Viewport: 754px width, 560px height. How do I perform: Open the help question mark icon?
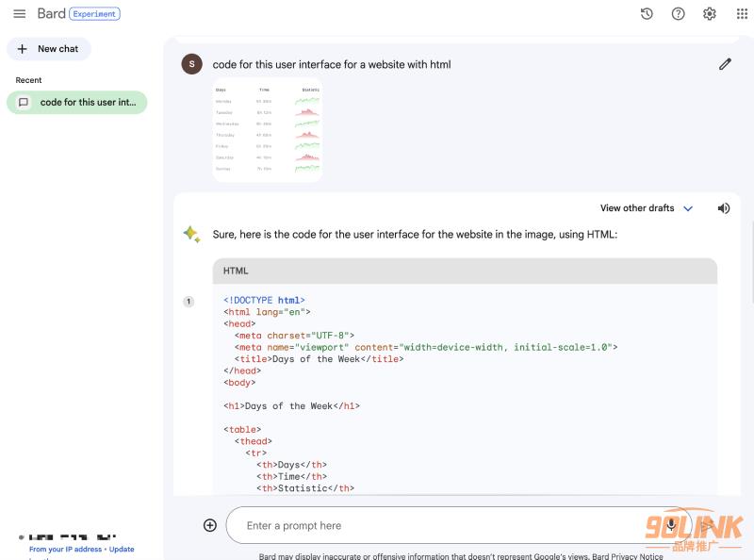pyautogui.click(x=678, y=13)
